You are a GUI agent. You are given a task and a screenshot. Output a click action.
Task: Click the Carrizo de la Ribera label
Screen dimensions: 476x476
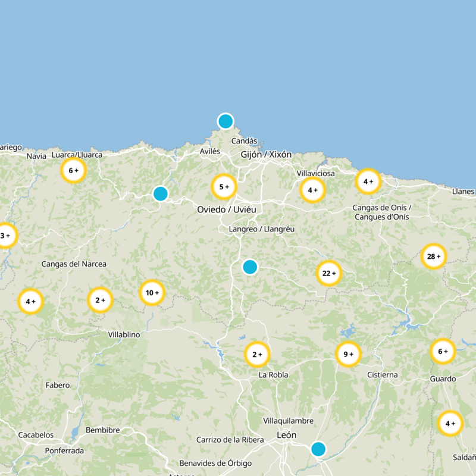tap(230, 440)
